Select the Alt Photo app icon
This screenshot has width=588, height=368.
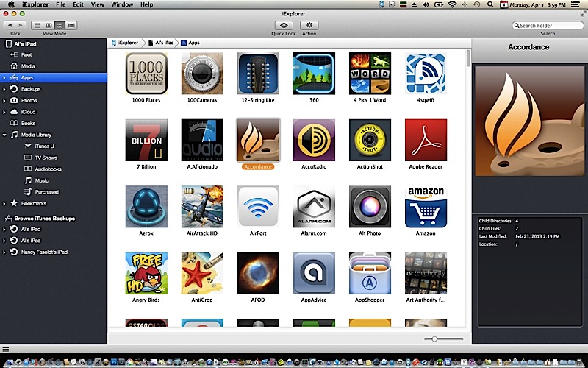pos(370,206)
